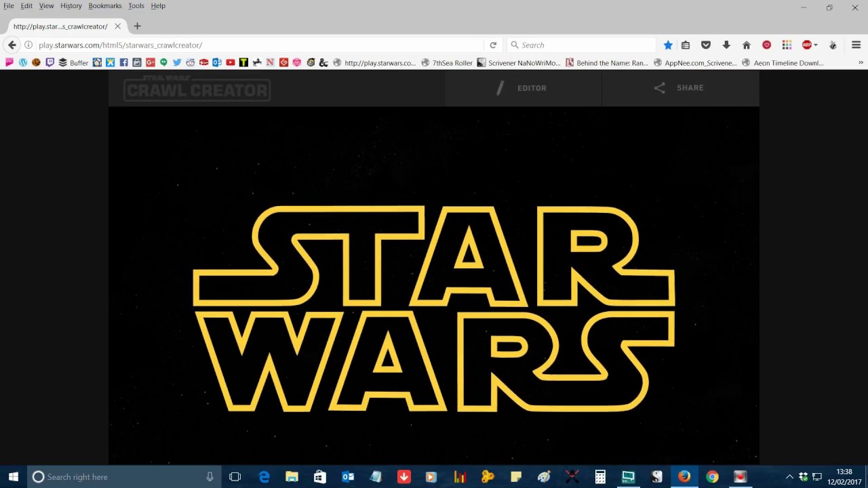Open the YouTube bookmark
Image resolution: width=868 pixels, height=488 pixels.
point(231,62)
